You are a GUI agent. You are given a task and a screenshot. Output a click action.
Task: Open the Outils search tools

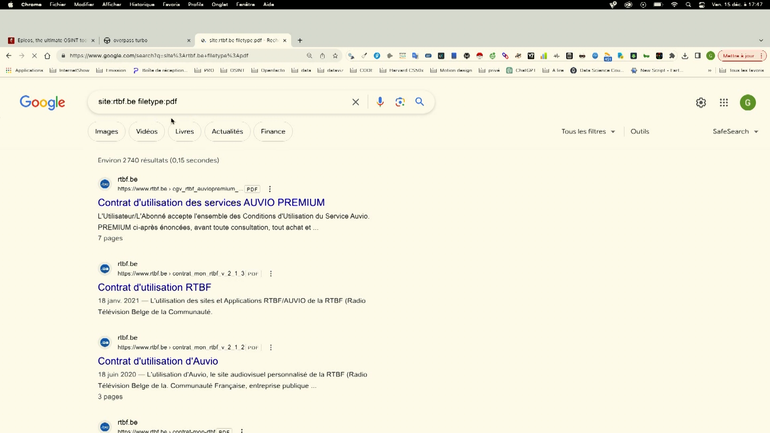click(640, 132)
